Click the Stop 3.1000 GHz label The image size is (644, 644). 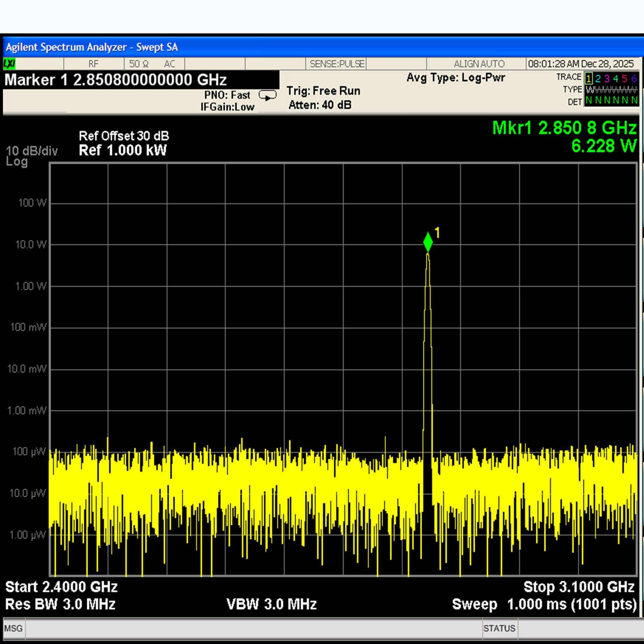(579, 587)
